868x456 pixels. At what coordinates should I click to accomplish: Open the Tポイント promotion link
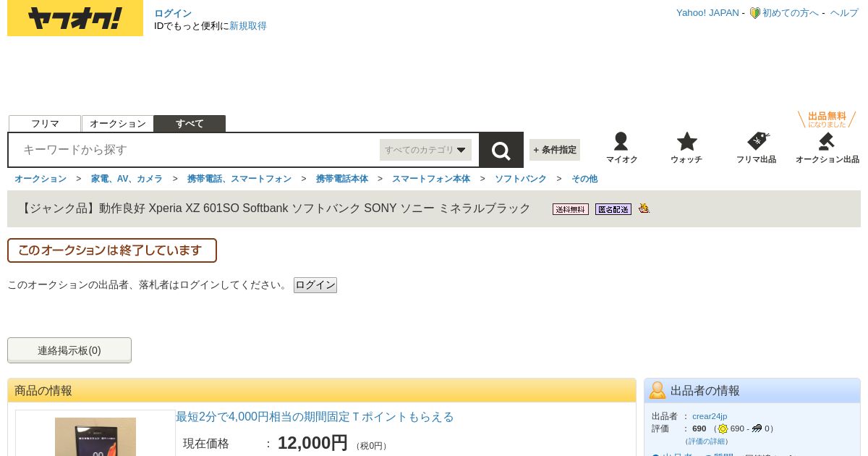(x=315, y=417)
